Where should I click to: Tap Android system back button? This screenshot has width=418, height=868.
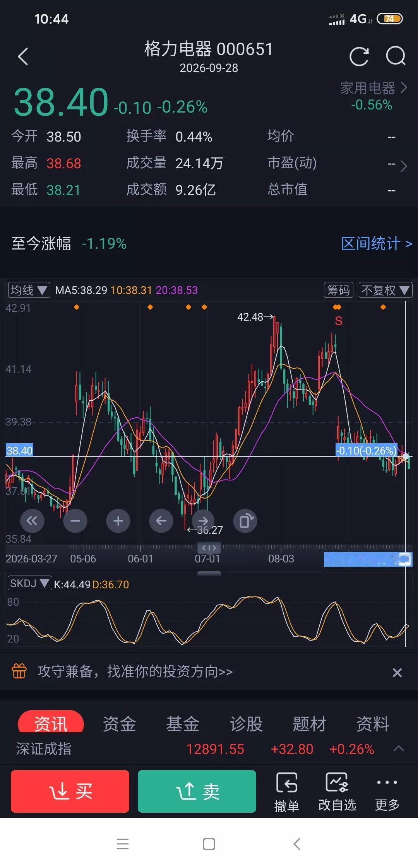pyautogui.click(x=296, y=844)
